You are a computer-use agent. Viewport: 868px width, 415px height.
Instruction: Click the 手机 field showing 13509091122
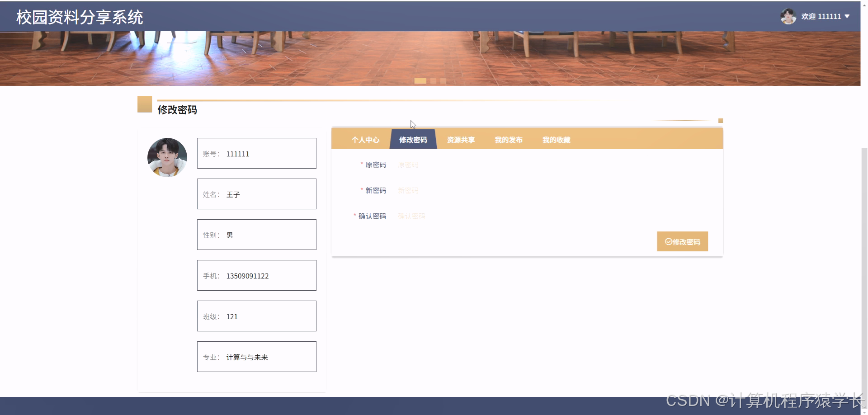pos(256,275)
